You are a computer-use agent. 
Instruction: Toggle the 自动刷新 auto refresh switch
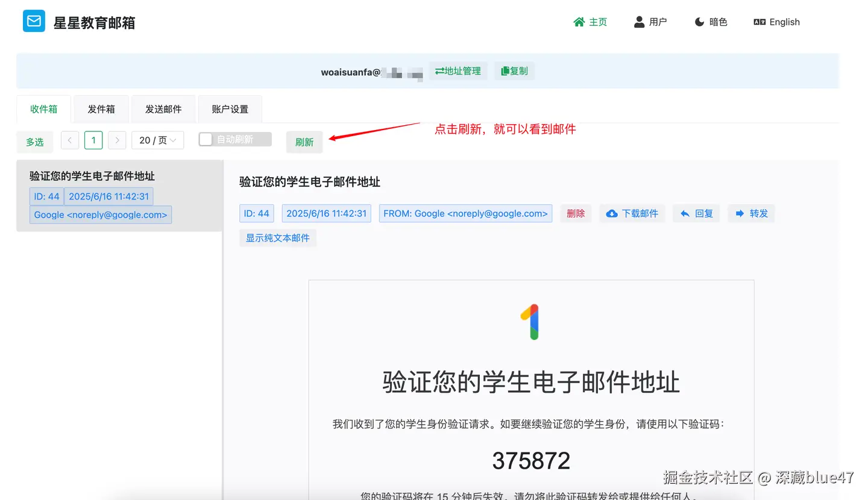[x=235, y=139]
